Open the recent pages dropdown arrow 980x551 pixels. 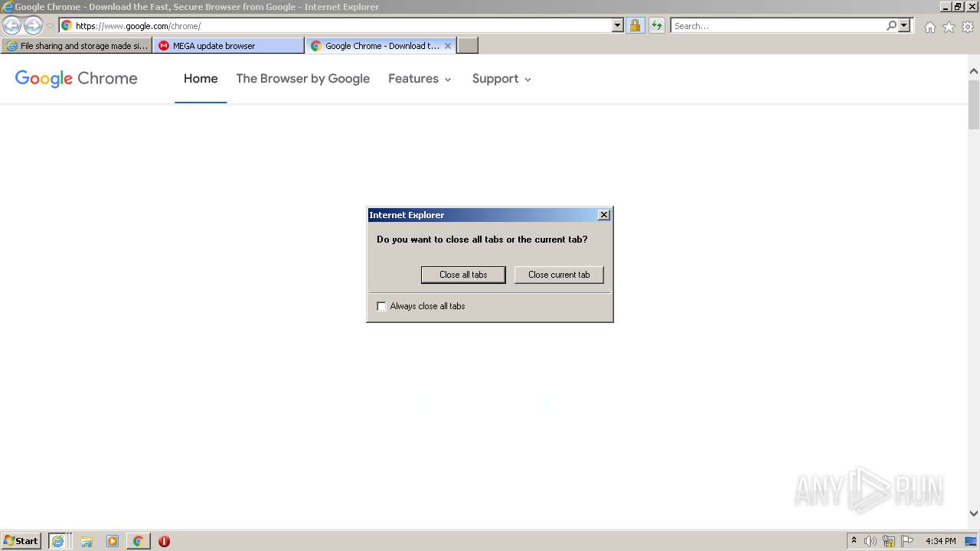(50, 25)
